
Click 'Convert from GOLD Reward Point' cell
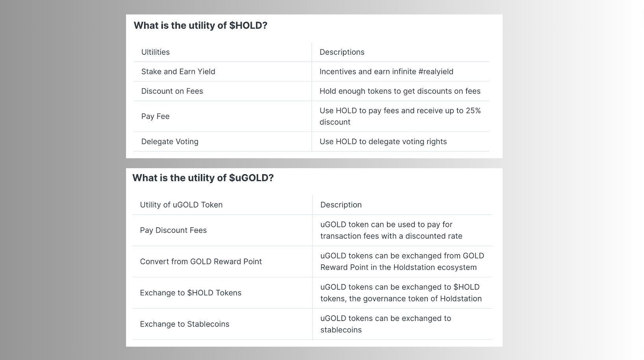201,262
